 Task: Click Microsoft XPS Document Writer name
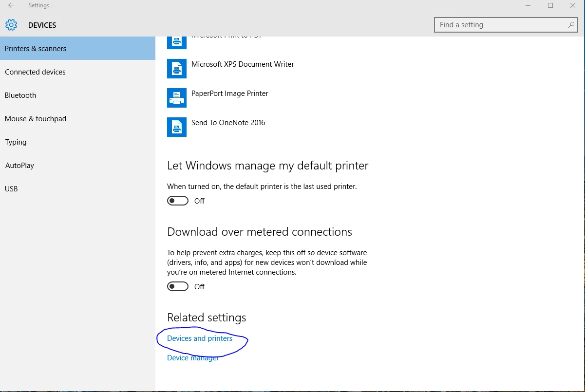pos(243,64)
